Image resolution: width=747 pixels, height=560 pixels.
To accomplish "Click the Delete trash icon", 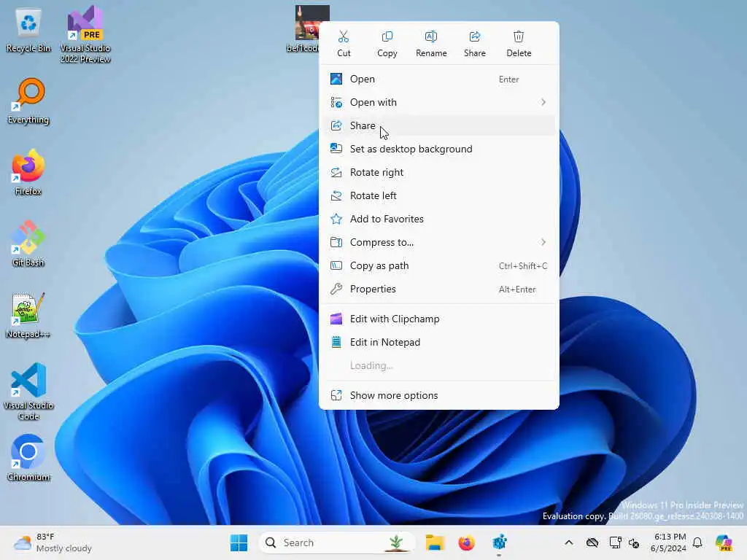I will pos(519,43).
